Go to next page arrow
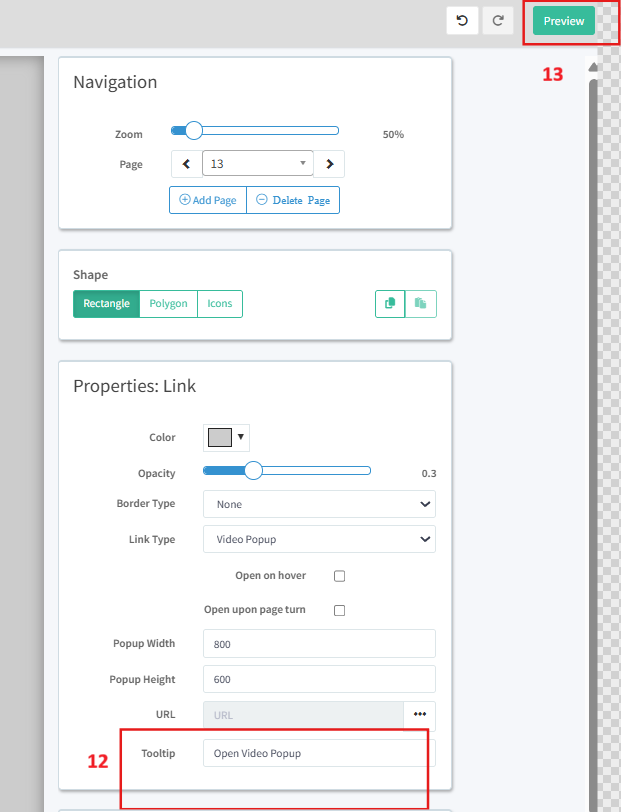 [330, 164]
